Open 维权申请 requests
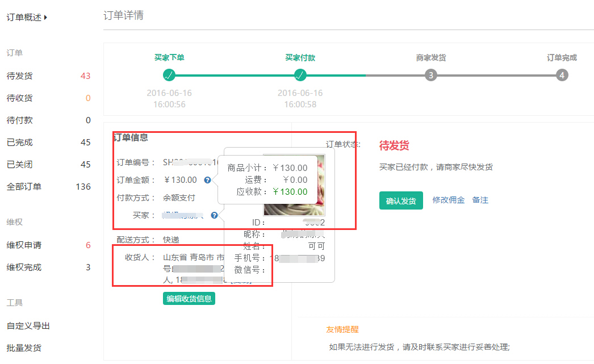594x364 pixels. point(24,245)
